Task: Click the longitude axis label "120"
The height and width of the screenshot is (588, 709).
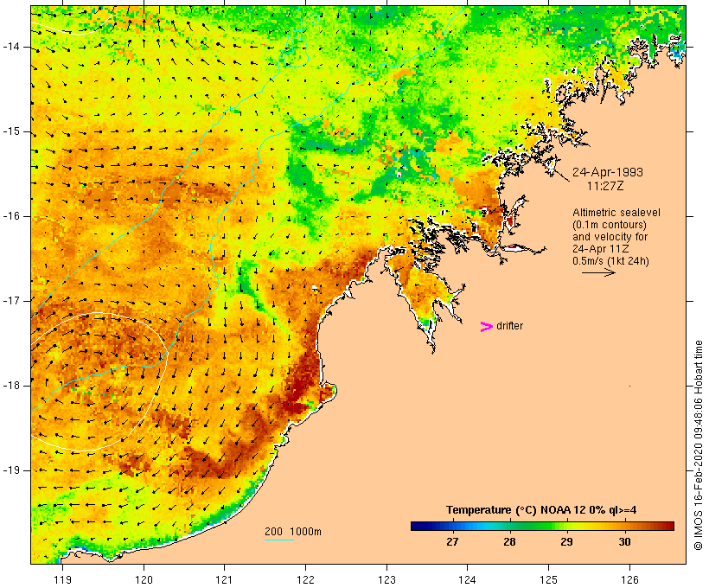Action: (x=144, y=579)
